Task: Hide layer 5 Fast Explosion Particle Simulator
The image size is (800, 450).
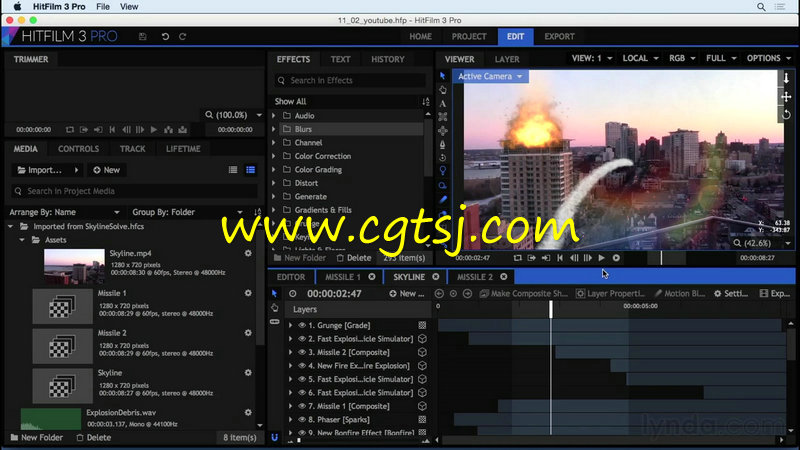Action: (x=302, y=379)
